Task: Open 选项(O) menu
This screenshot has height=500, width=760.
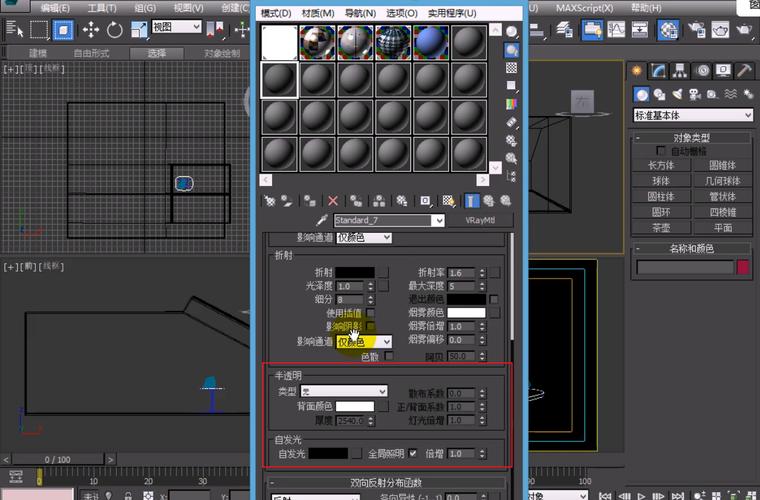Action: click(x=402, y=13)
